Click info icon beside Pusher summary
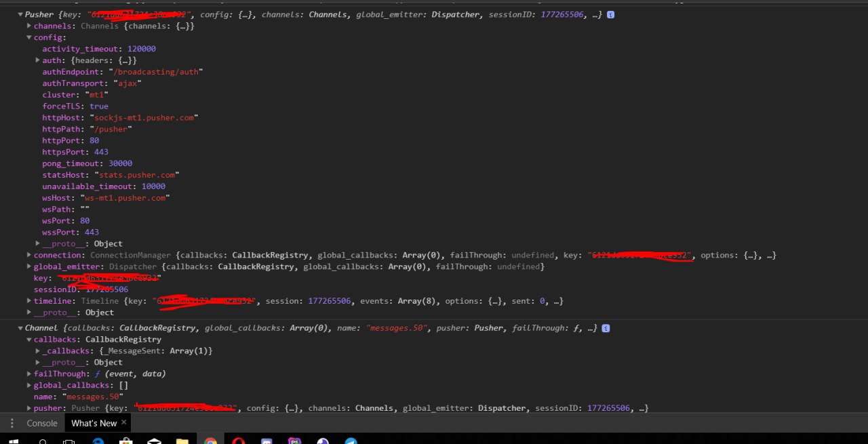Viewport: 868px width, 444px height. click(610, 14)
